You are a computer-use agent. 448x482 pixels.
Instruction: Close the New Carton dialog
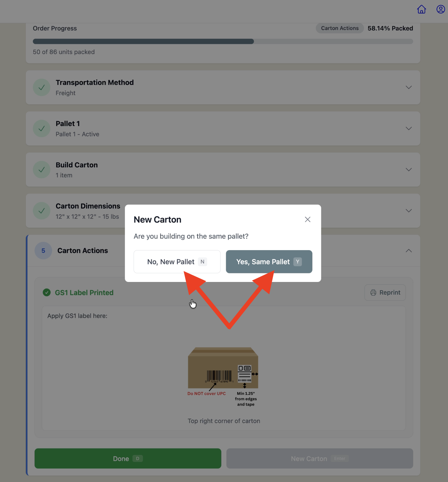click(x=307, y=219)
